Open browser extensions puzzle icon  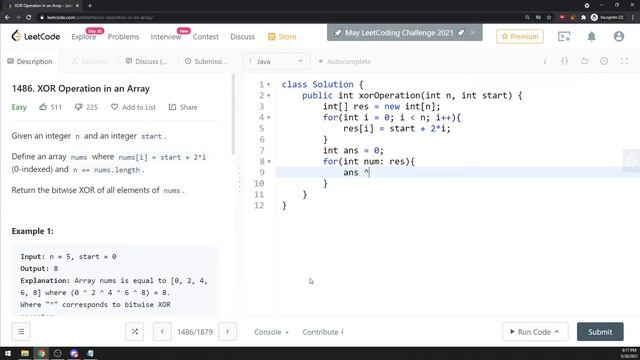[x=584, y=18]
